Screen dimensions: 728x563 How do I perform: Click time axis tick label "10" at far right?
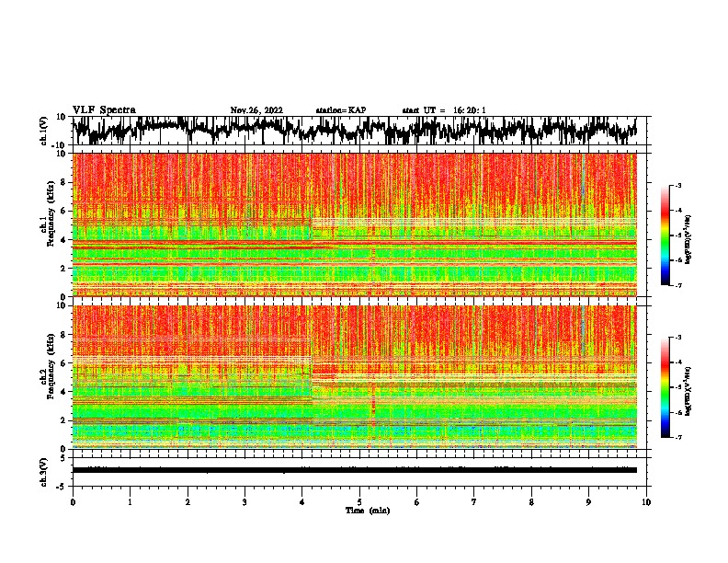[x=646, y=502]
